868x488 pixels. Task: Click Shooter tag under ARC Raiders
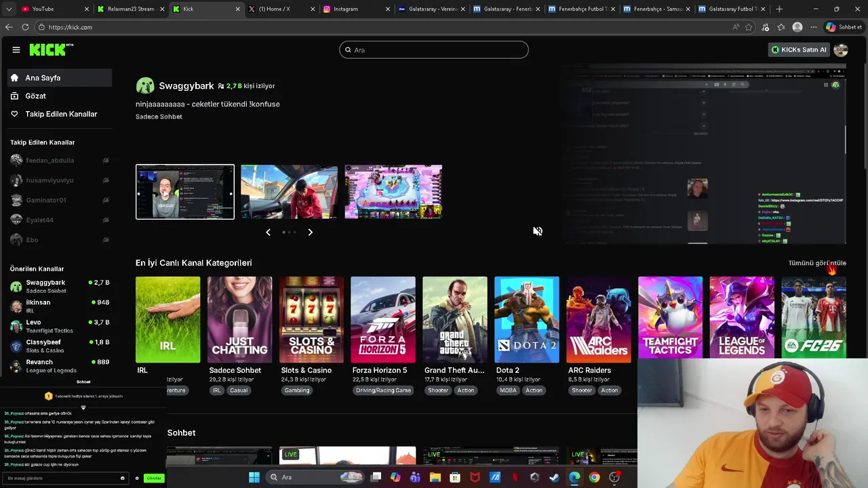pyautogui.click(x=582, y=390)
